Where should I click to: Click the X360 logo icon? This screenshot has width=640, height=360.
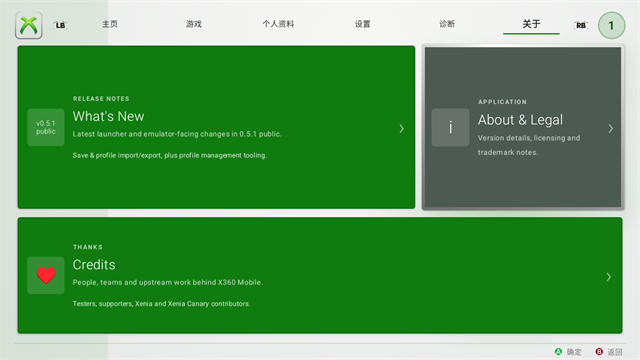tap(29, 25)
